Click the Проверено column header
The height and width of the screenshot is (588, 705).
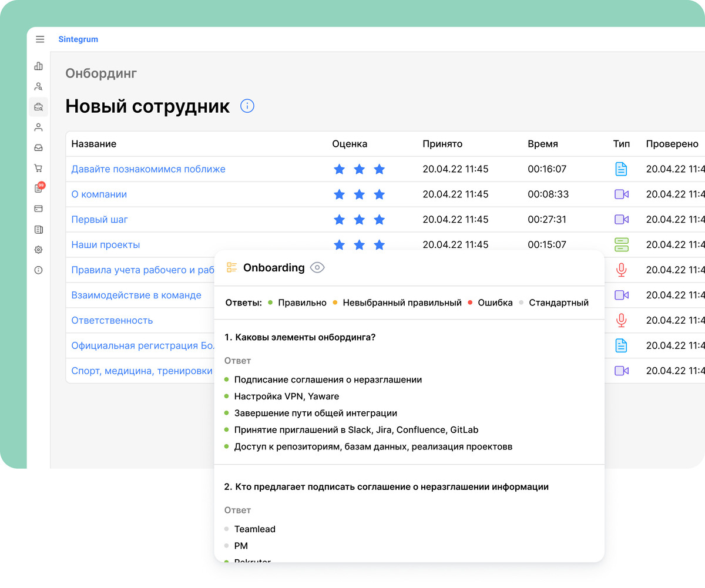pyautogui.click(x=672, y=144)
